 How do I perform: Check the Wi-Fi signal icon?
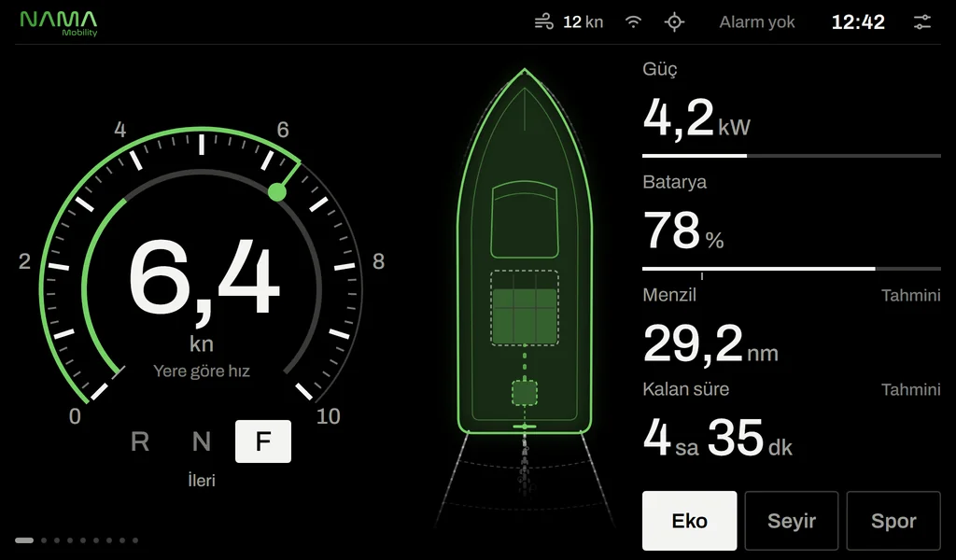point(634,22)
